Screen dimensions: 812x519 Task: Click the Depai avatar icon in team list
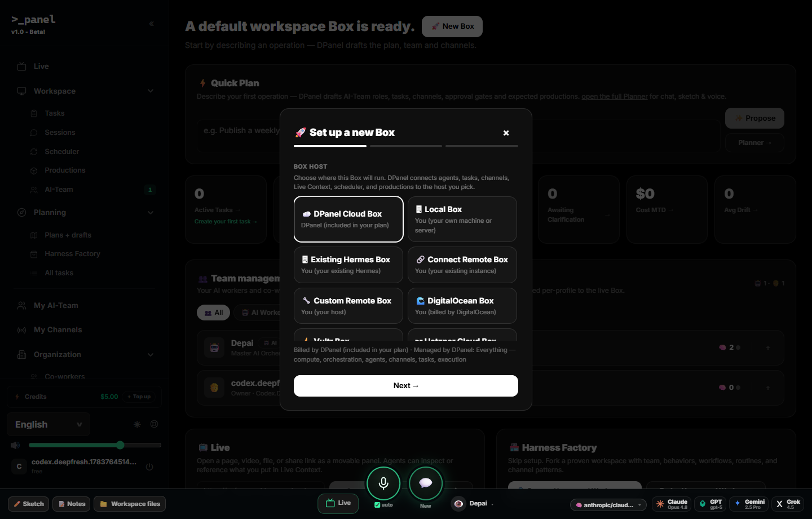coord(214,348)
